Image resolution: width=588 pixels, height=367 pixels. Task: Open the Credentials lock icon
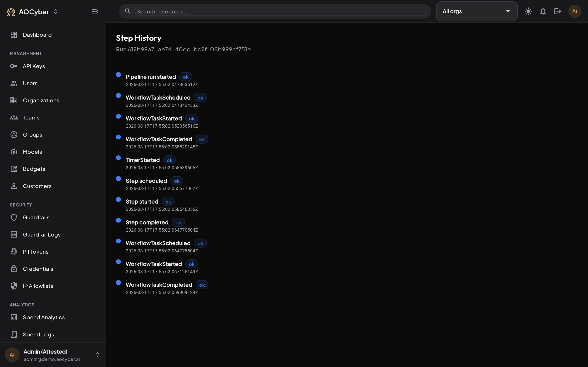click(14, 269)
